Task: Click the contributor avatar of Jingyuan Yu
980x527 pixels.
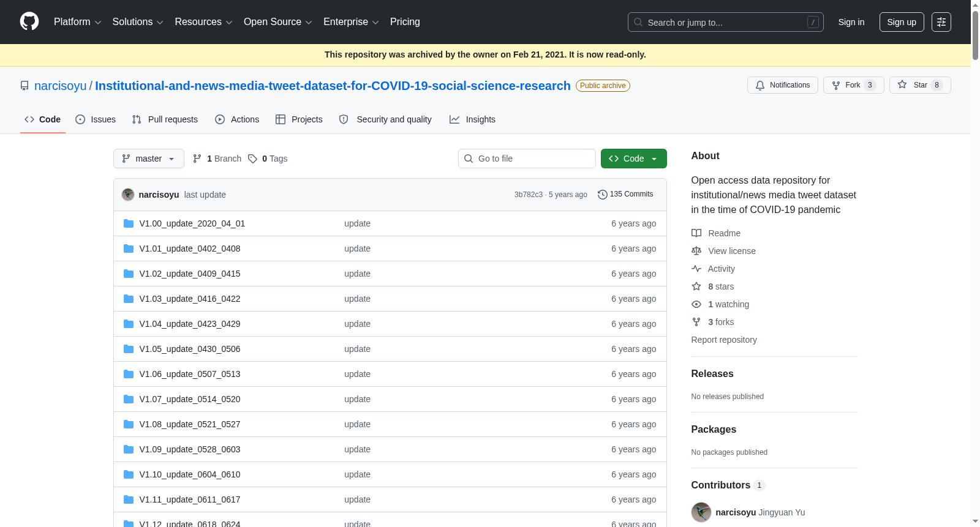Action: click(x=701, y=512)
